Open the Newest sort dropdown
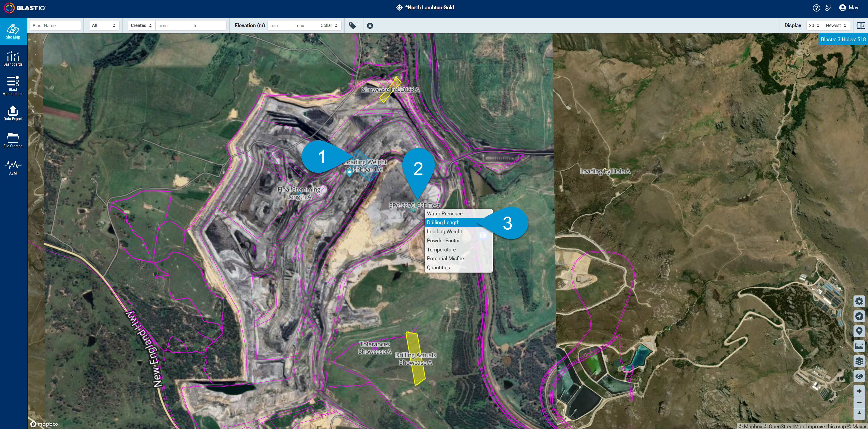This screenshot has height=429, width=868. [836, 26]
